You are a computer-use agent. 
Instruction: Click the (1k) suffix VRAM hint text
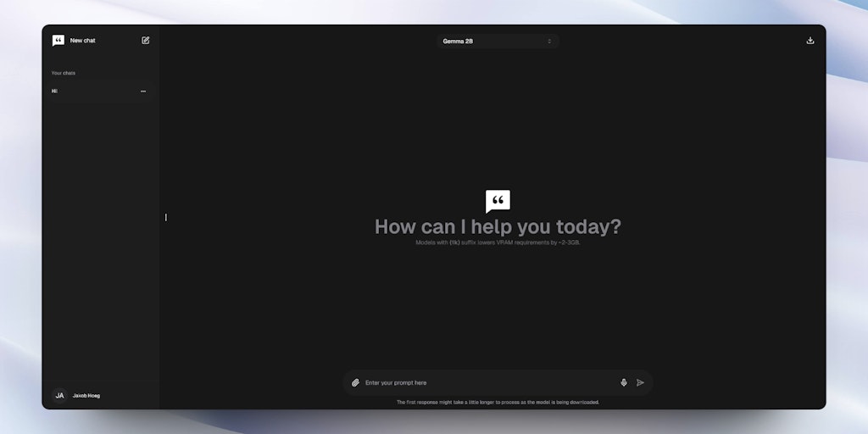click(498, 242)
